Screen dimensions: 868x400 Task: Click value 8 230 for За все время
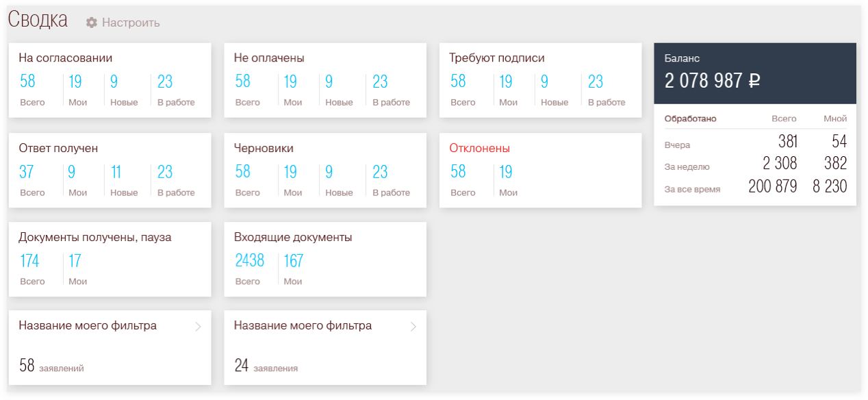(830, 186)
